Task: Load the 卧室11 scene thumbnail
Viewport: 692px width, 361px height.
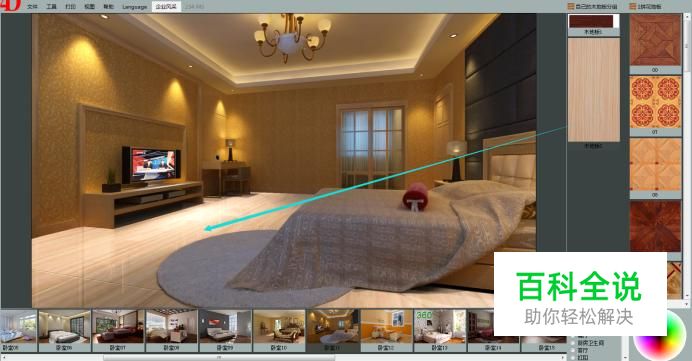Action: pyautogui.click(x=333, y=330)
